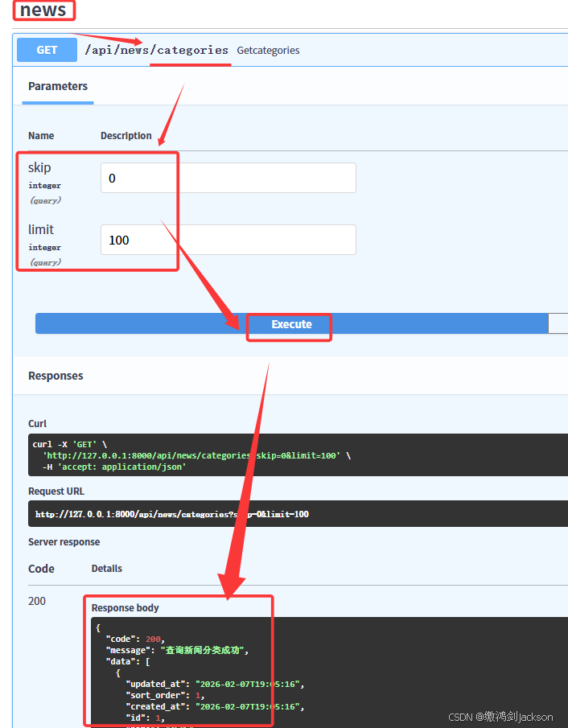The width and height of the screenshot is (568, 728).
Task: Switch to the Parameters tab
Action: 58,86
